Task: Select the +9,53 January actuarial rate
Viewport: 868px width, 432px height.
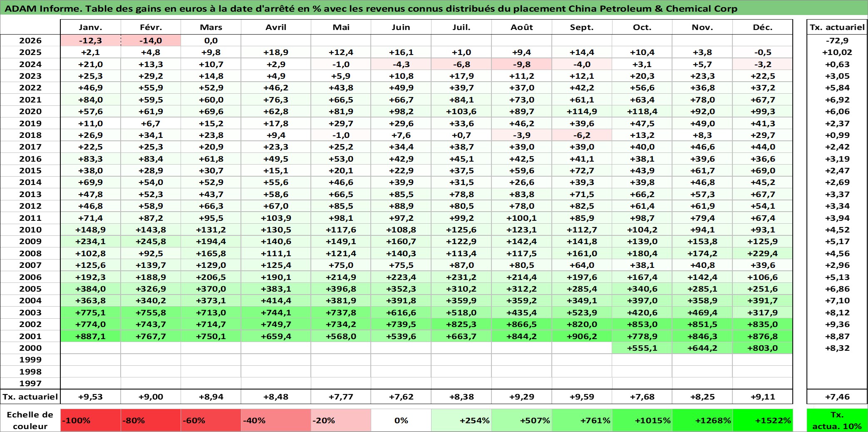Action: 90,397
